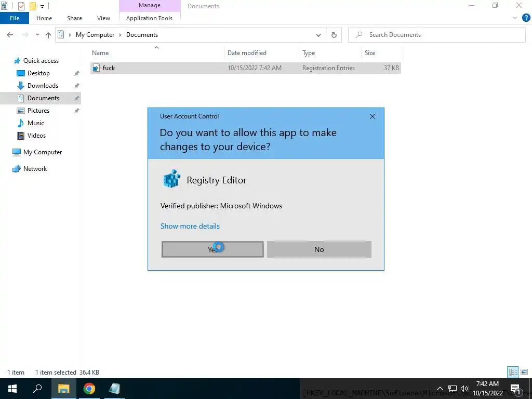Image resolution: width=532 pixels, height=399 pixels.
Task: Switch to large thumbnails view icon
Action: click(x=524, y=372)
